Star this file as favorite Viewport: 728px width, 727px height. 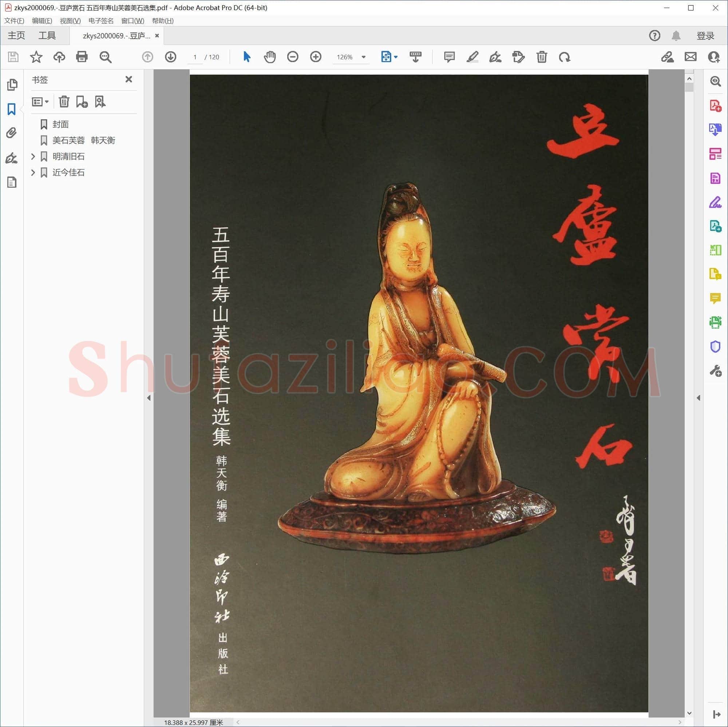tap(36, 57)
